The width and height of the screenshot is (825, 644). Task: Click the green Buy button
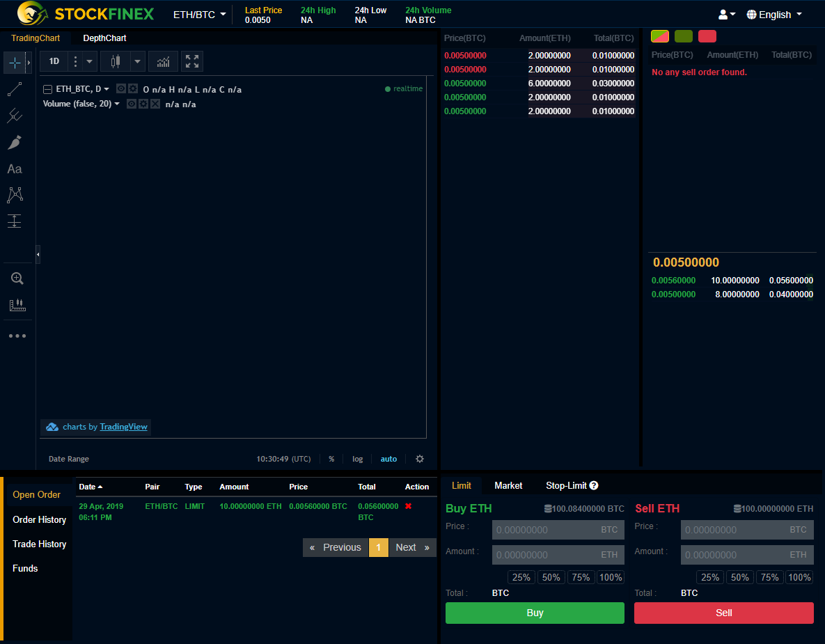(x=535, y=613)
